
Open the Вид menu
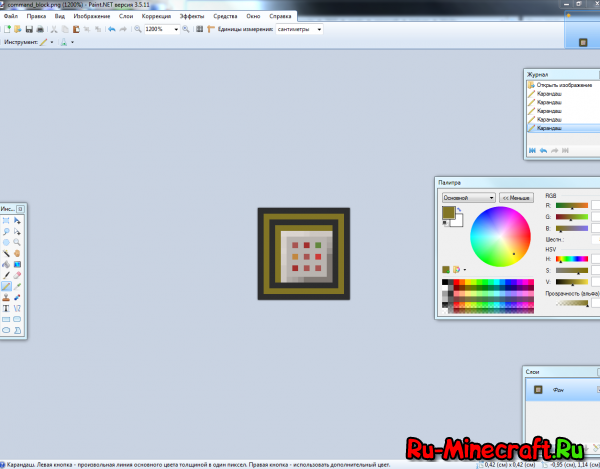click(60, 16)
